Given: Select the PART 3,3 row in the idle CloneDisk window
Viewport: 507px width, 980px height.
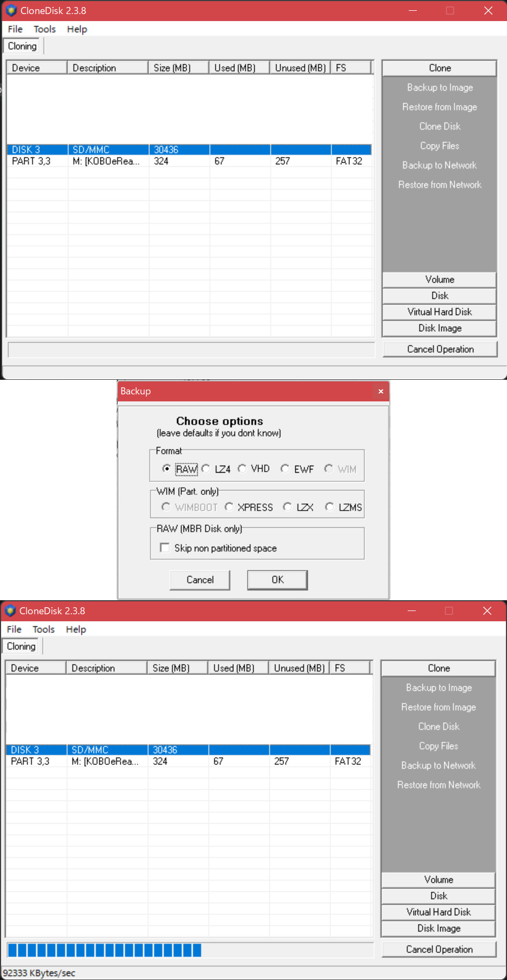Looking at the screenshot, I should (189, 161).
